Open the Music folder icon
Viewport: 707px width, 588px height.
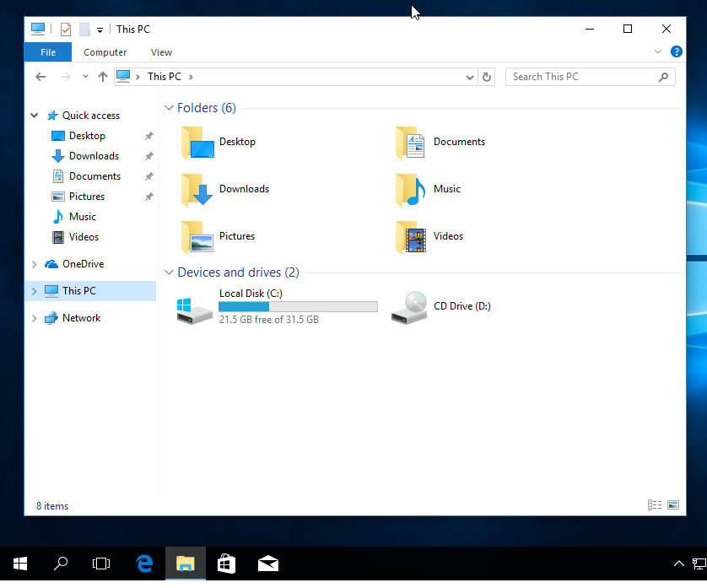[411, 190]
